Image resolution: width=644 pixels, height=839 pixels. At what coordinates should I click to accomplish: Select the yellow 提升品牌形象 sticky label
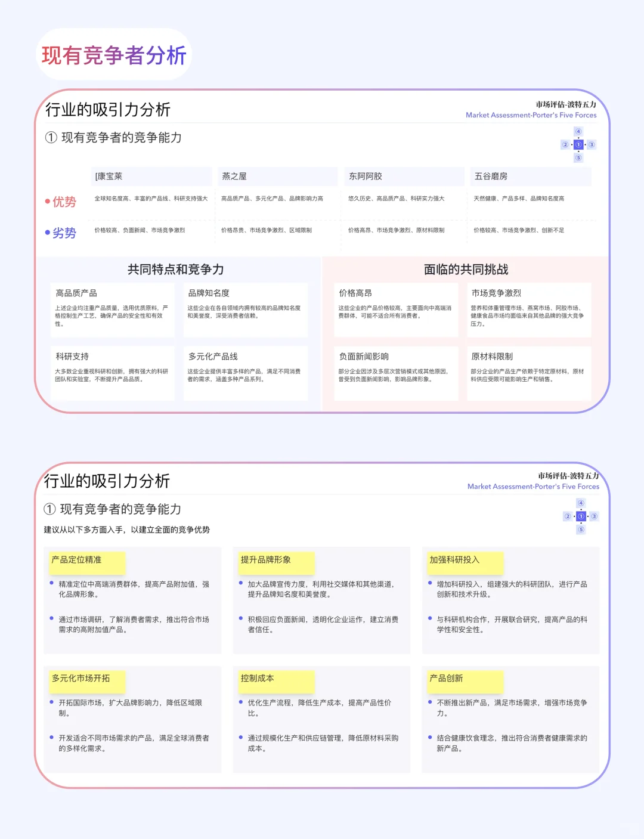tap(277, 562)
